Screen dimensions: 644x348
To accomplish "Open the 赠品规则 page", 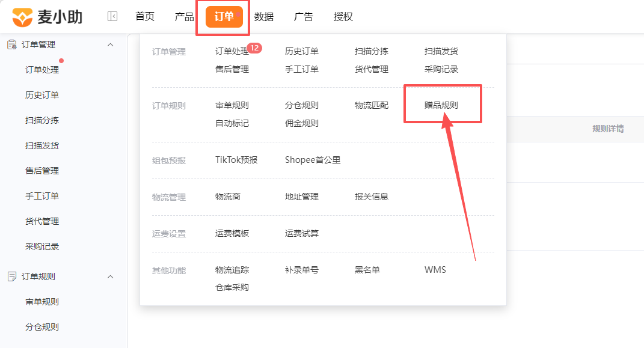I will 441,105.
